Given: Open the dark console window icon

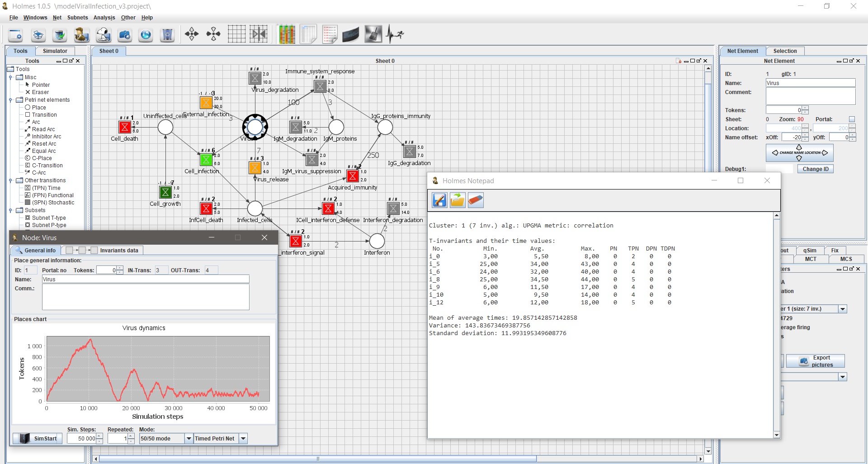Looking at the screenshot, I should pyautogui.click(x=351, y=34).
